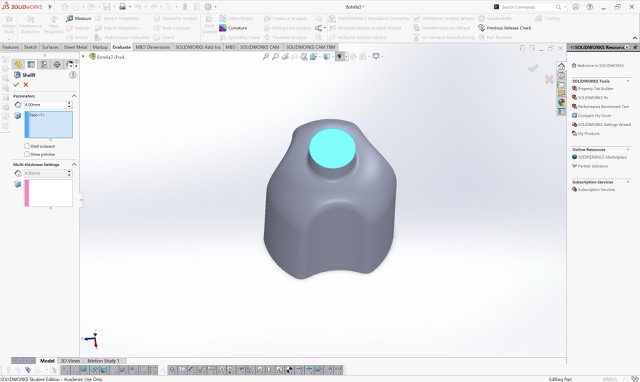Switch to Sheet Metal tab
This screenshot has height=382, width=640.
coord(76,47)
